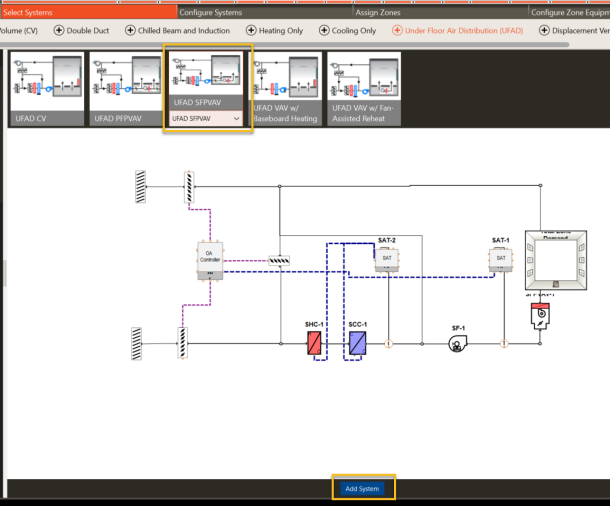Expand the Cooling Only category
Image resolution: width=610 pixels, height=506 pixels.
point(347,30)
